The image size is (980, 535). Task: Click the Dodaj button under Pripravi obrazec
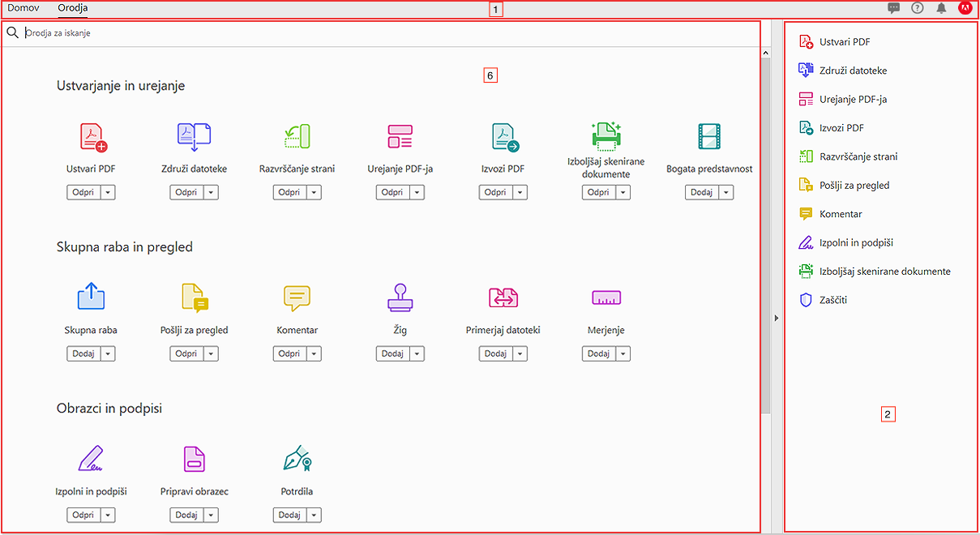click(x=186, y=516)
